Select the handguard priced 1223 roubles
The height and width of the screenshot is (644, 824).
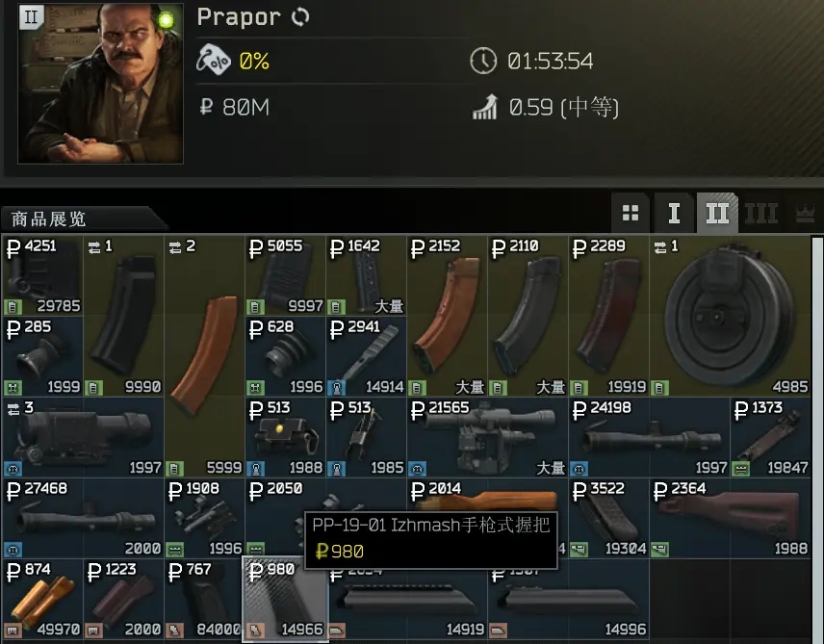click(x=123, y=600)
